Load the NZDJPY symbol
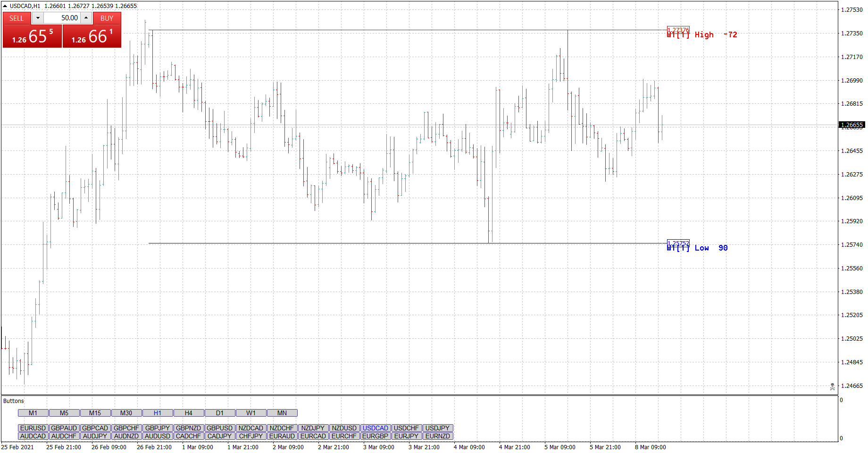Image resolution: width=868 pixels, height=453 pixels. pos(313,428)
